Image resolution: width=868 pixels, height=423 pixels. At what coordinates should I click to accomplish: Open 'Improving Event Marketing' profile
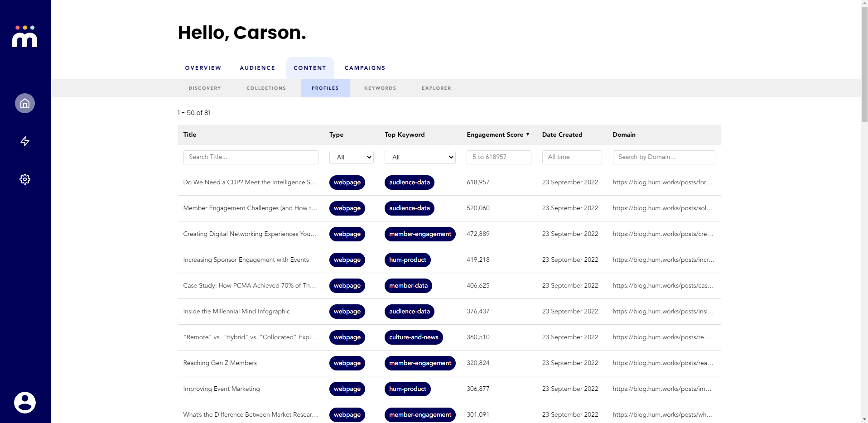[222, 389]
